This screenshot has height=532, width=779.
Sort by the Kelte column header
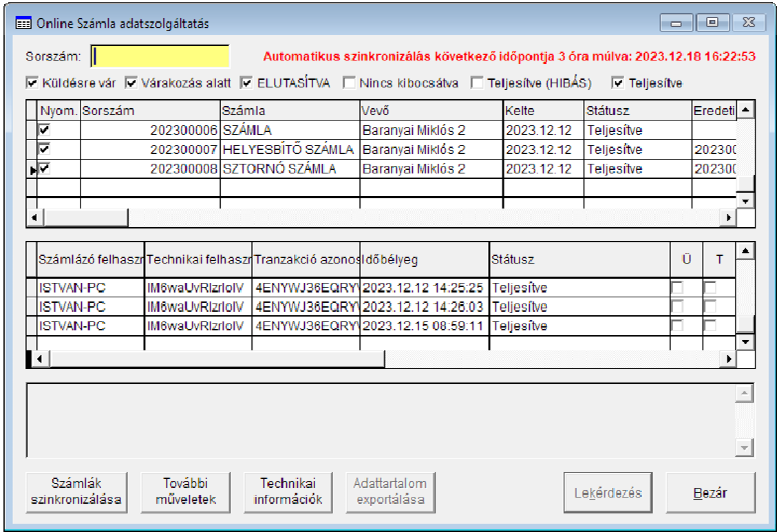[543, 110]
